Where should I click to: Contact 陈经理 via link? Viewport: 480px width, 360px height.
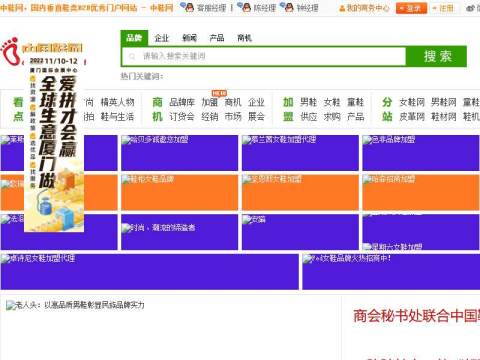click(x=265, y=8)
